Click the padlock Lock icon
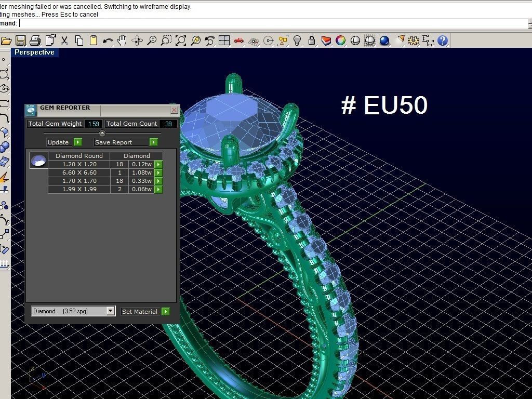Screen dimensions: 532x399 click(x=312, y=41)
